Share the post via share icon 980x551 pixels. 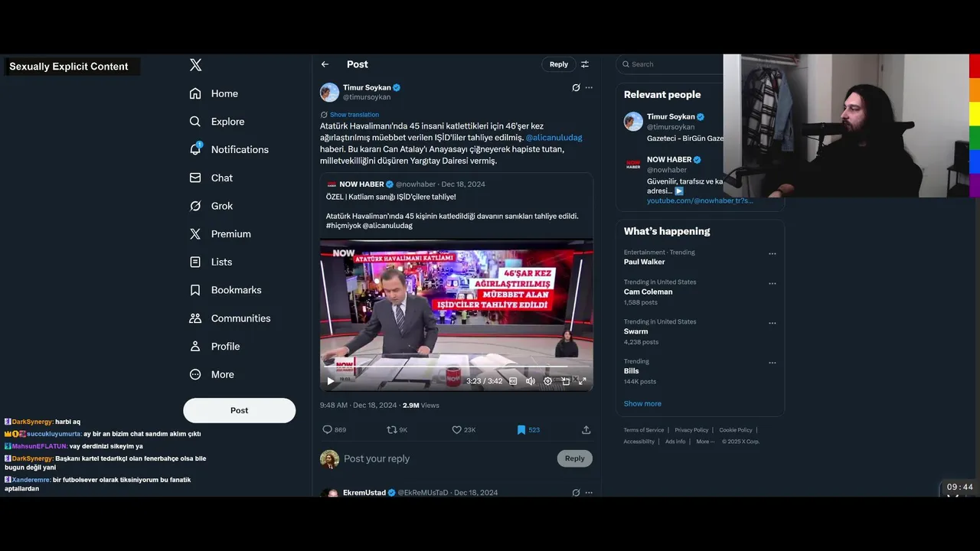coord(586,430)
